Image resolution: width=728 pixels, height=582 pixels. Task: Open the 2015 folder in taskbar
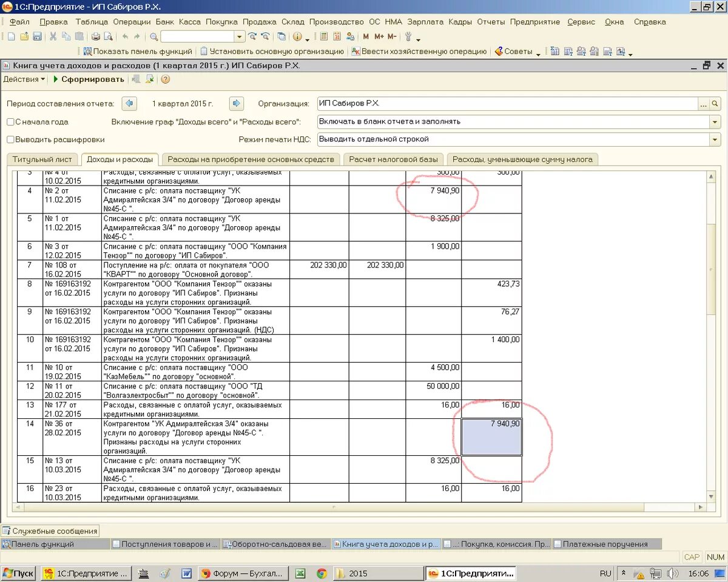(378, 573)
